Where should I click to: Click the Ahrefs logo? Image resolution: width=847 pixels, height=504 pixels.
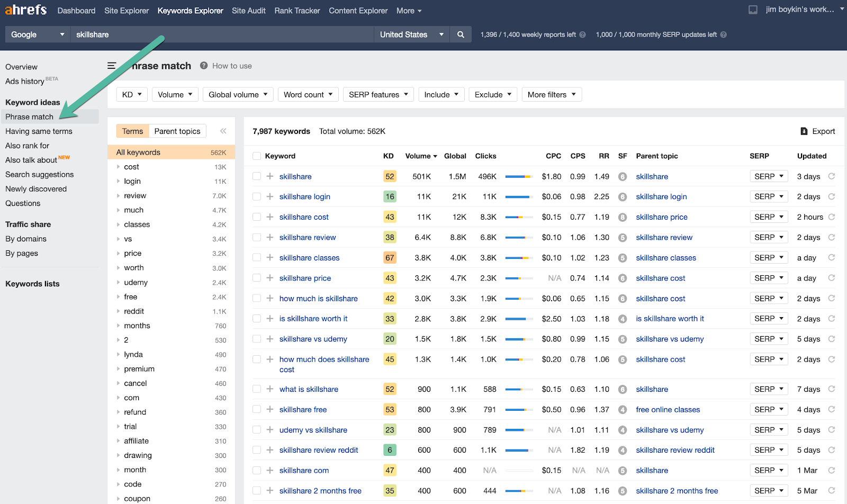pyautogui.click(x=25, y=10)
